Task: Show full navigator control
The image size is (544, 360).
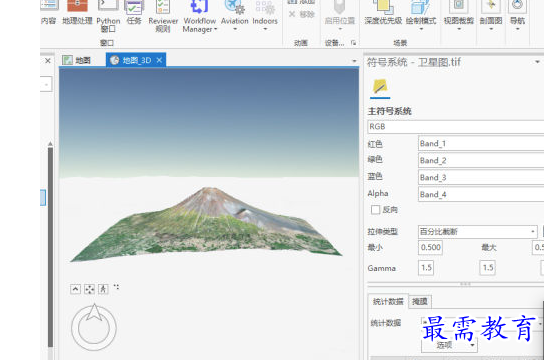Action: (x=75, y=289)
